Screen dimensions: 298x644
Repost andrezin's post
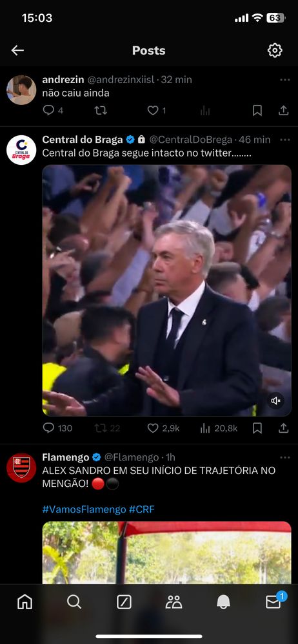pyautogui.click(x=101, y=110)
